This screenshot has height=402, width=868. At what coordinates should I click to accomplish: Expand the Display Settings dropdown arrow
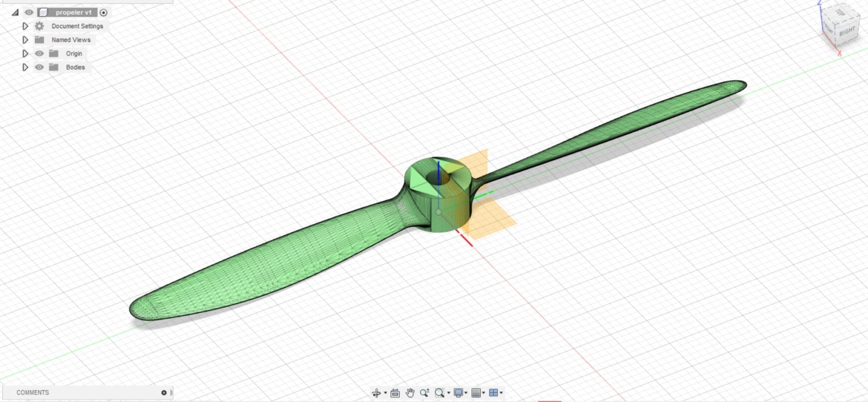(466, 393)
